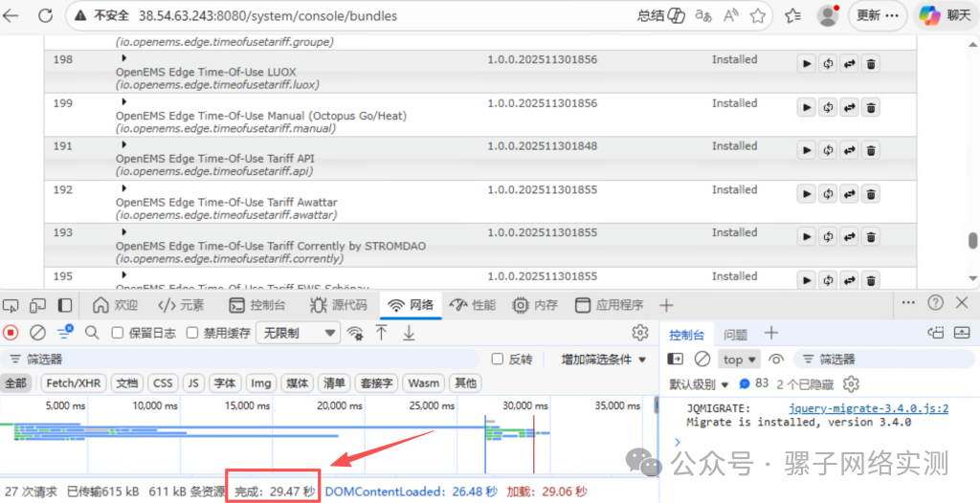Switch to the 应用程序 tab
The width and height of the screenshot is (980, 503).
point(610,306)
